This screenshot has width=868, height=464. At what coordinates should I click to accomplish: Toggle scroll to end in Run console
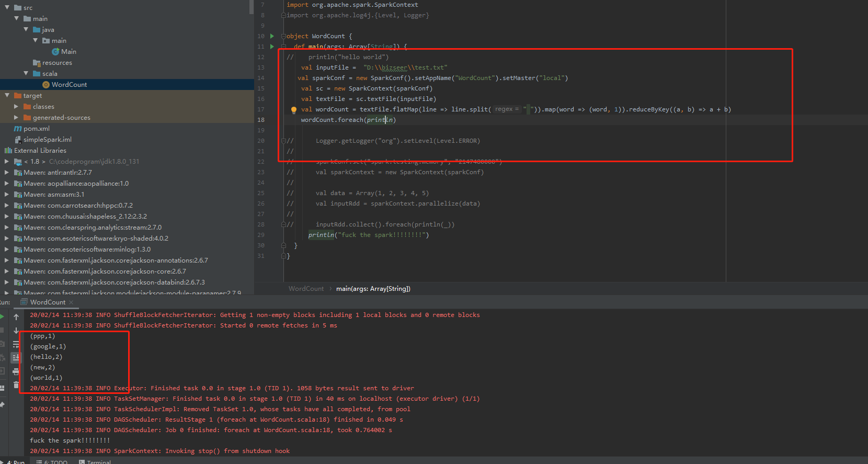pyautogui.click(x=16, y=357)
